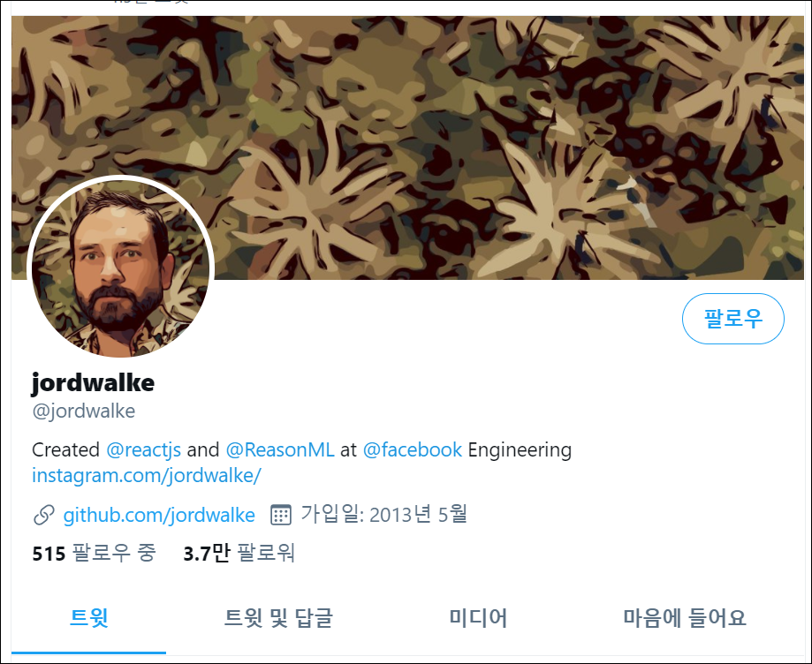Viewport: 812px width, 664px height.
Task: Open github.com/jordwalke website link
Action: point(159,516)
